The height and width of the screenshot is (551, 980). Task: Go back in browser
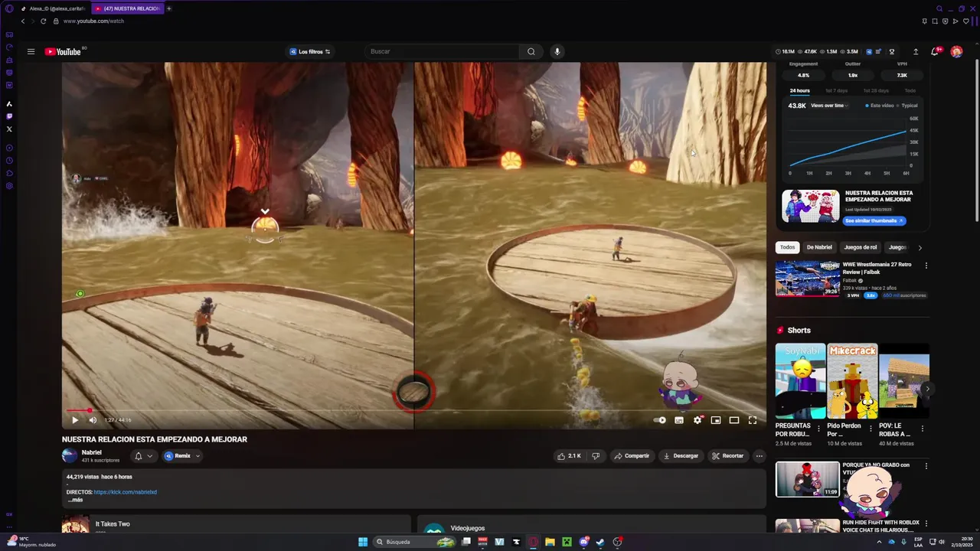[22, 21]
